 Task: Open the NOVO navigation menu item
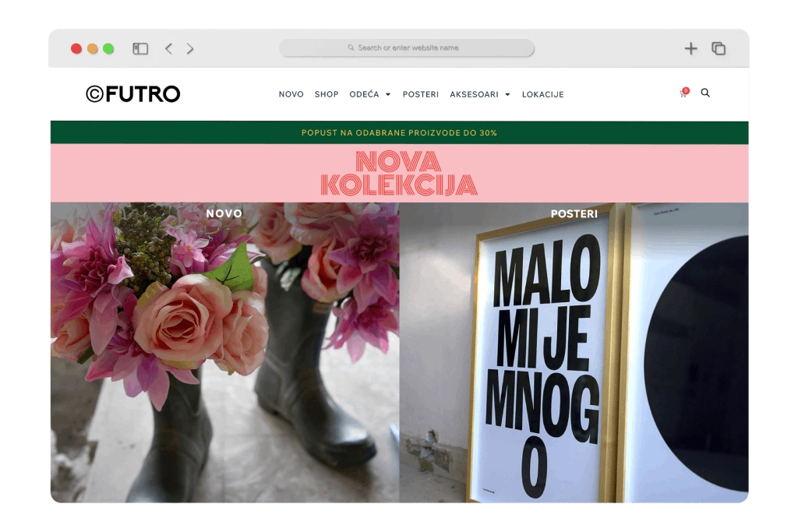291,94
